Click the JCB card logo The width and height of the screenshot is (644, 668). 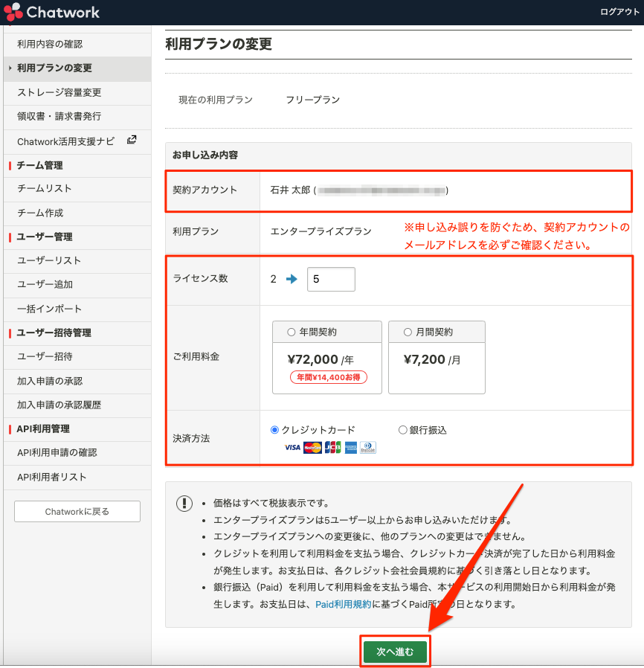332,447
